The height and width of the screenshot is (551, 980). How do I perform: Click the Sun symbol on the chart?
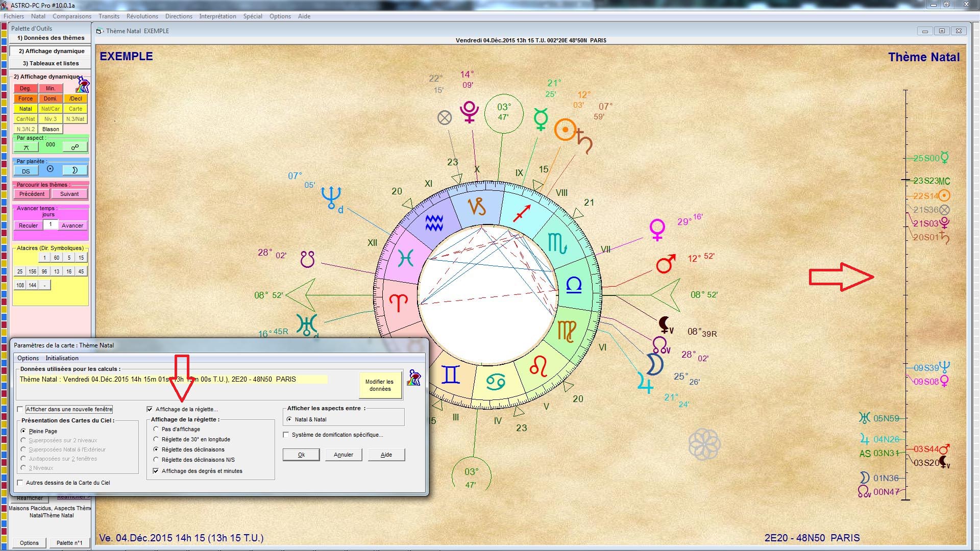pyautogui.click(x=565, y=130)
